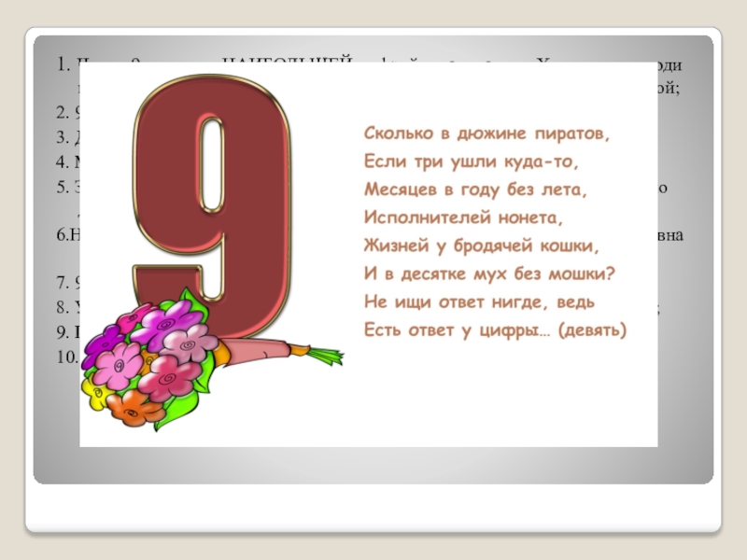Select the line 'Если три ушли куда-то,'
Image resolution: width=747 pixels, height=560 pixels.
[x=471, y=161]
